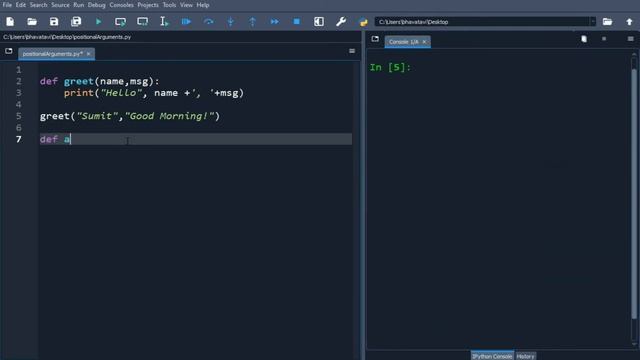The width and height of the screenshot is (640, 360).
Task: Open the Projects menu
Action: tap(148, 5)
